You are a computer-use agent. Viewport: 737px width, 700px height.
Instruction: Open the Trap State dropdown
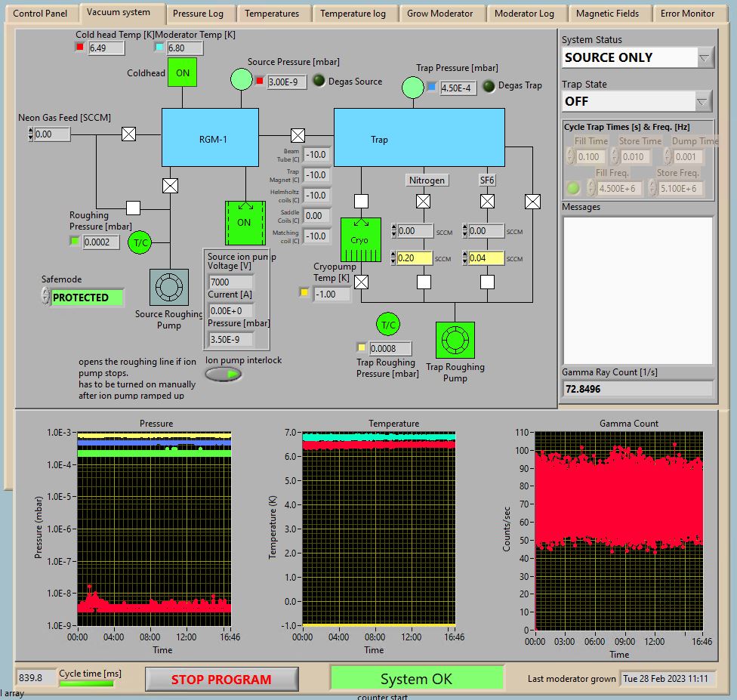click(703, 101)
